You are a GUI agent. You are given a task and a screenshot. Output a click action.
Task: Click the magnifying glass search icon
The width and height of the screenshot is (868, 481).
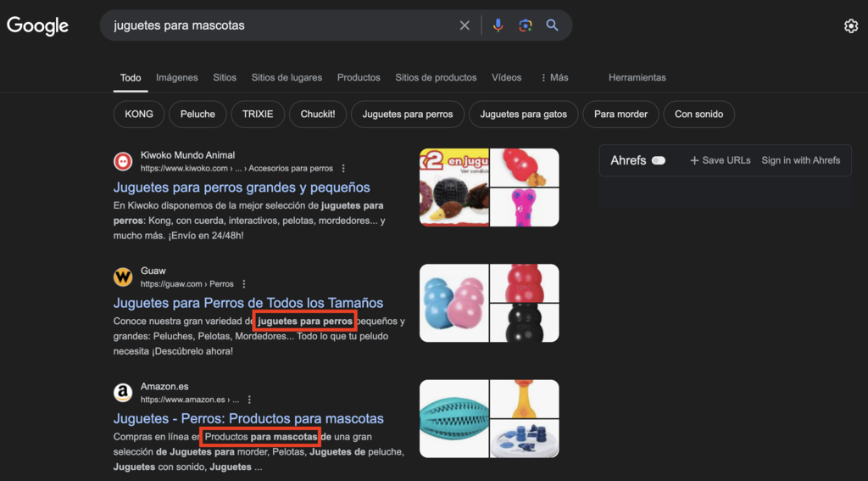pos(552,25)
